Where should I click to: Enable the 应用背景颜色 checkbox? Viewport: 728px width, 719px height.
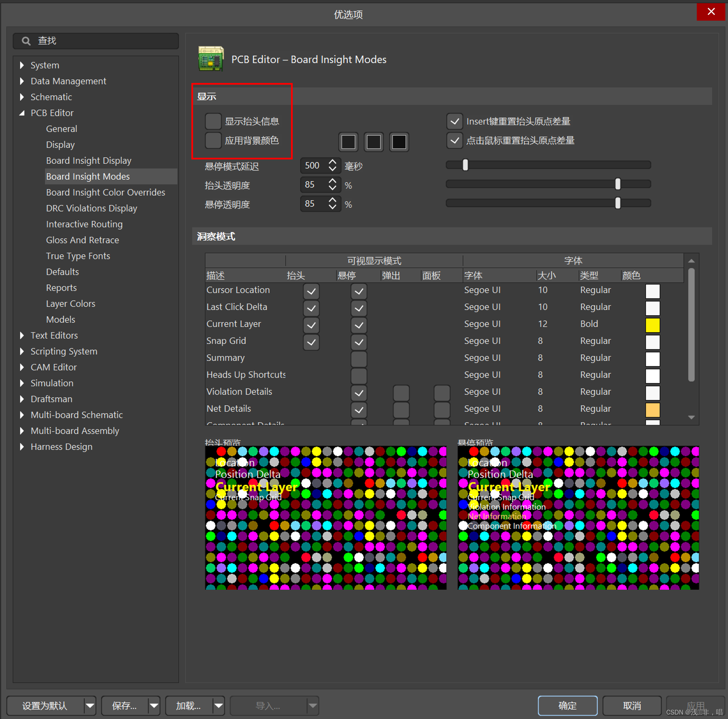point(213,141)
